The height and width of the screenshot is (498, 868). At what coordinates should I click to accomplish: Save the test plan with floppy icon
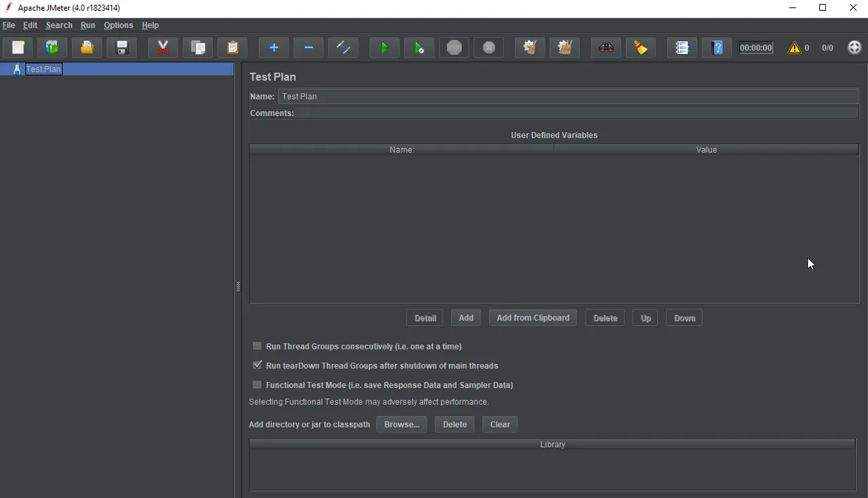121,47
